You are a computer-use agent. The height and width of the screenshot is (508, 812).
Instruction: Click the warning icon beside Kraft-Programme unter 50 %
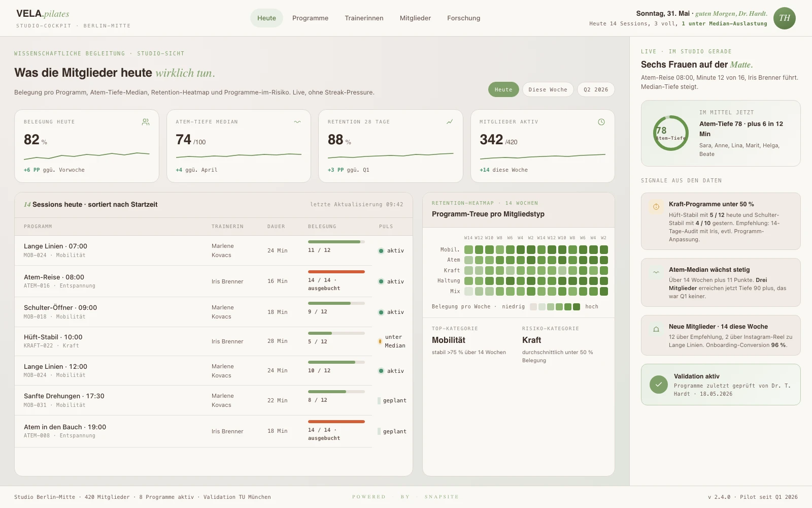coord(656,207)
